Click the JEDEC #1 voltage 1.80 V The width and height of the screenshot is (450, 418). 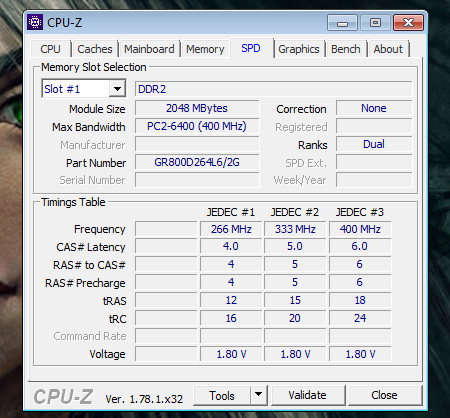click(x=231, y=354)
